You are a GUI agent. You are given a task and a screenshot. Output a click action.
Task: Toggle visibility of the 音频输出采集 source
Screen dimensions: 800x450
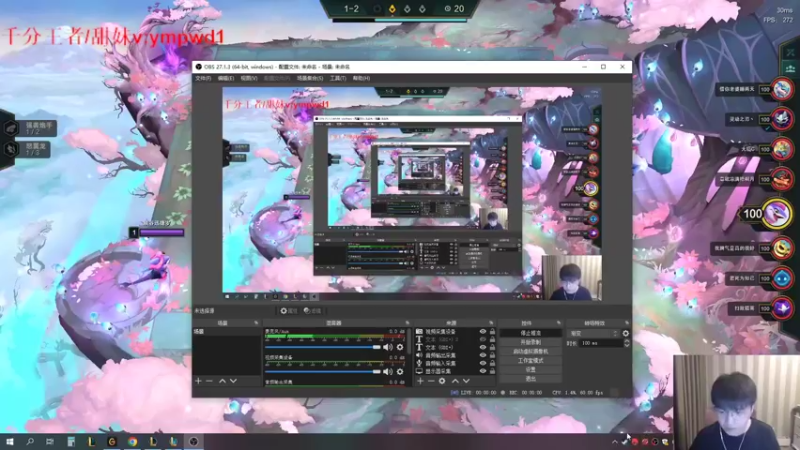[483, 356]
